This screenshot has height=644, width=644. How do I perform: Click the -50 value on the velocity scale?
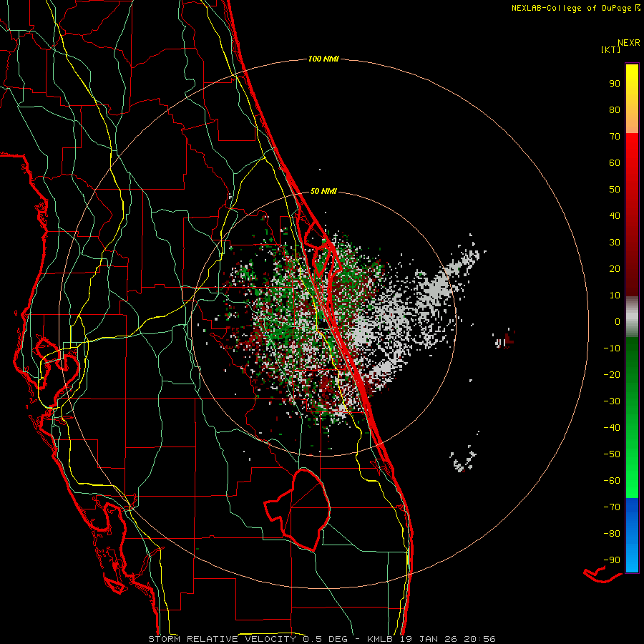(612, 454)
